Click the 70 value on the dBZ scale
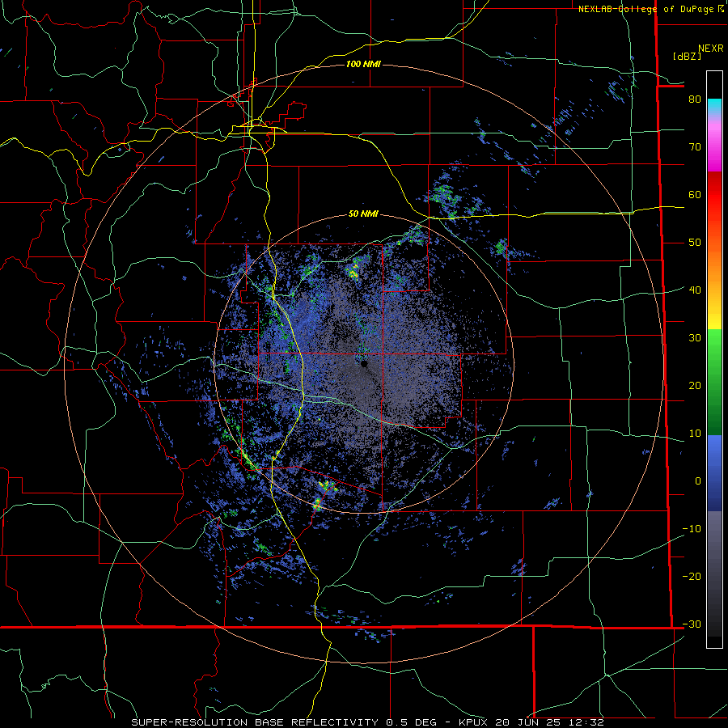 (695, 147)
